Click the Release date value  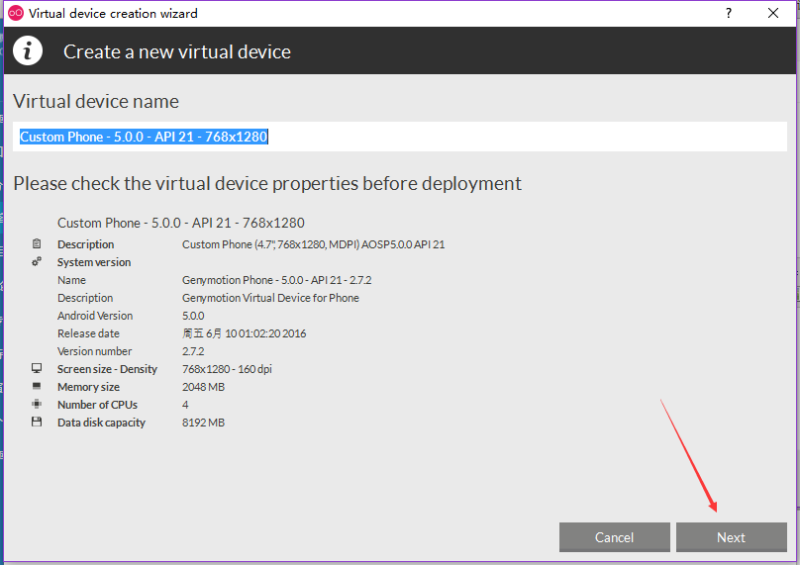244,334
